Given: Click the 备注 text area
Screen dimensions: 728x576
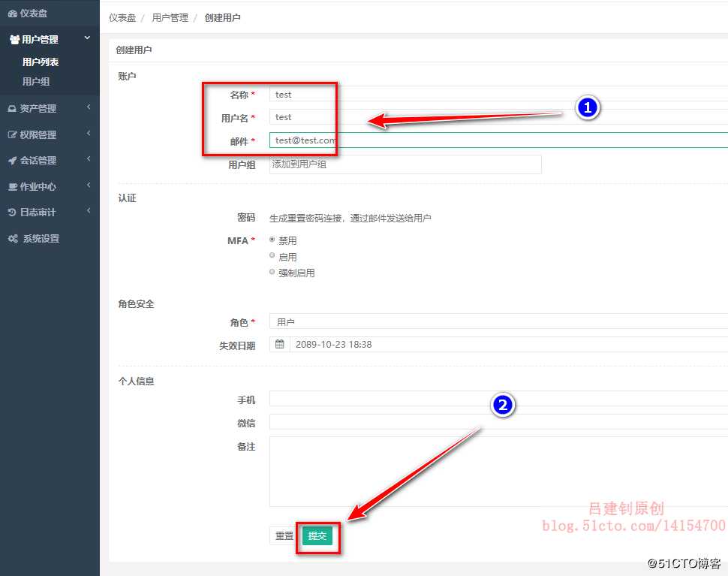Looking at the screenshot, I should pos(498,472).
